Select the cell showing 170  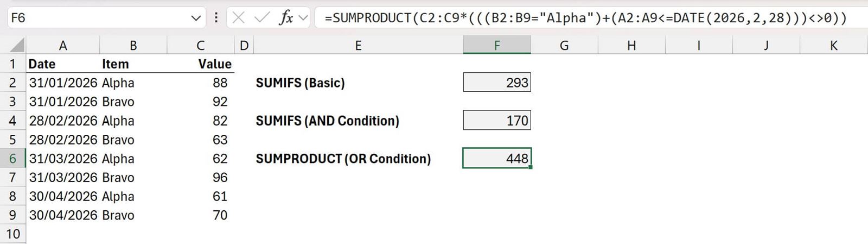497,121
